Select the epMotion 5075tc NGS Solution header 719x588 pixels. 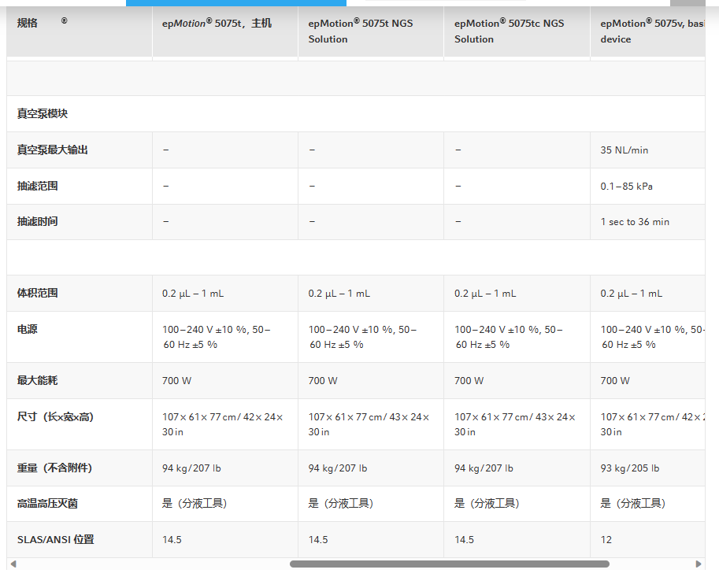[x=509, y=31]
